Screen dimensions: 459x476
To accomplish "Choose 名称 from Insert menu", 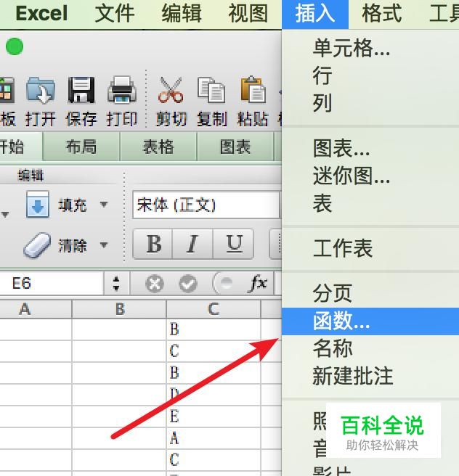I will click(x=370, y=348).
